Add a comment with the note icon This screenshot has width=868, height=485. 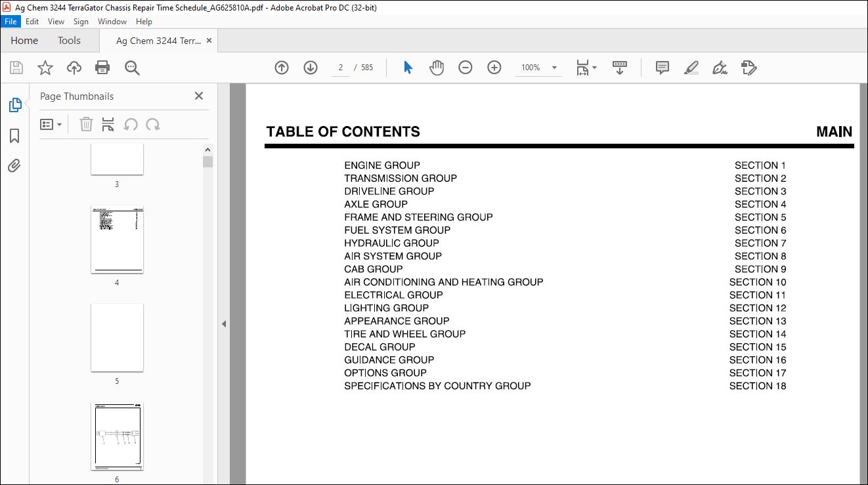[x=662, y=68]
